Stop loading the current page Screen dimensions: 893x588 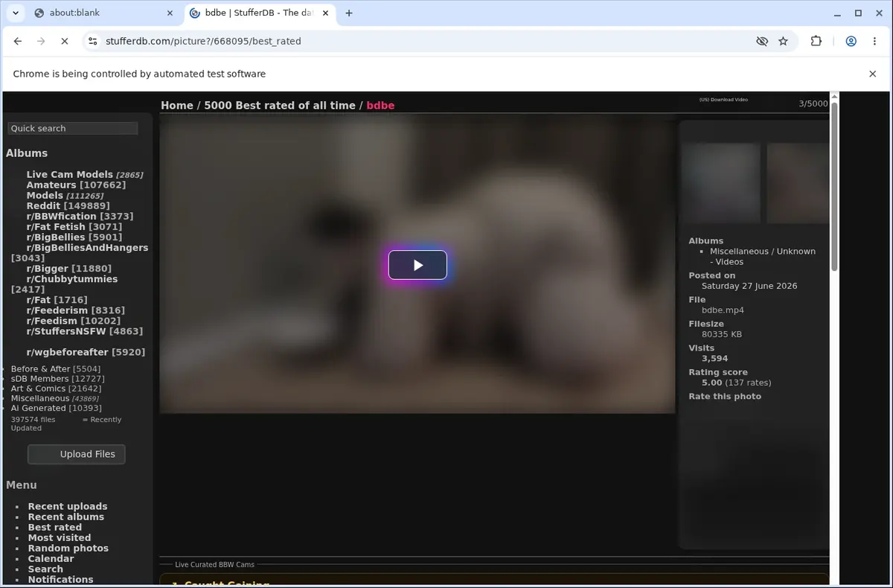pos(65,42)
